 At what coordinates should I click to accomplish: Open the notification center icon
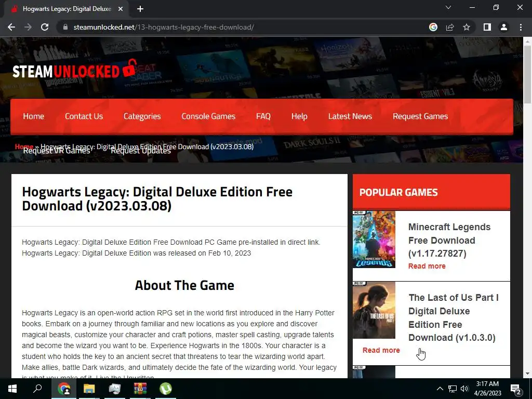click(x=516, y=390)
